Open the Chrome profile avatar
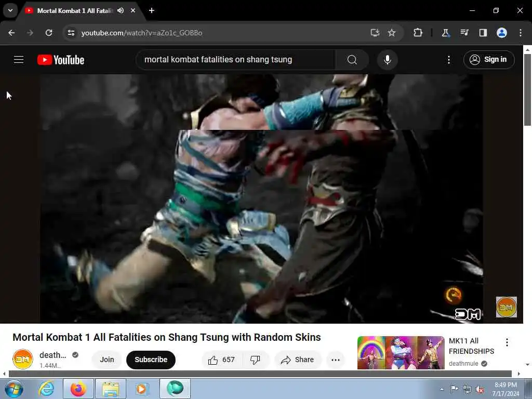The height and width of the screenshot is (399, 532). (502, 33)
